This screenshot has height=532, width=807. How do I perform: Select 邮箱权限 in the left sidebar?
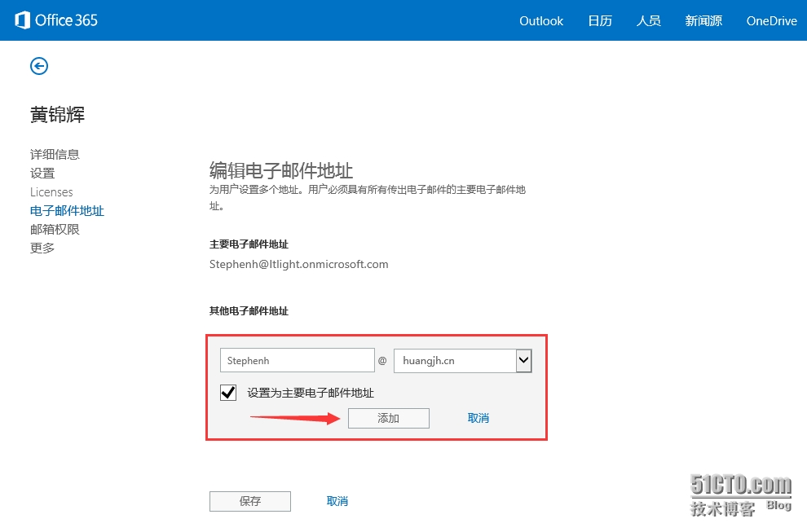coord(55,230)
